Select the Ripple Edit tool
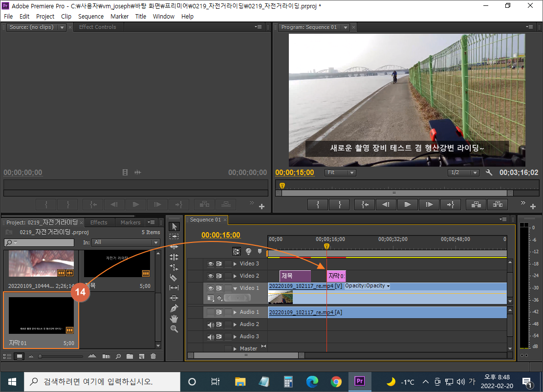 click(174, 247)
